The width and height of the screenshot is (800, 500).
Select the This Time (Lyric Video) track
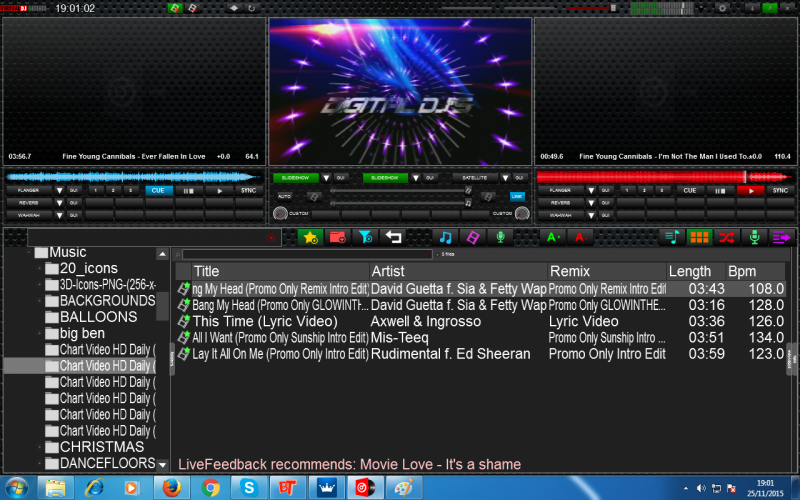[x=480, y=321]
